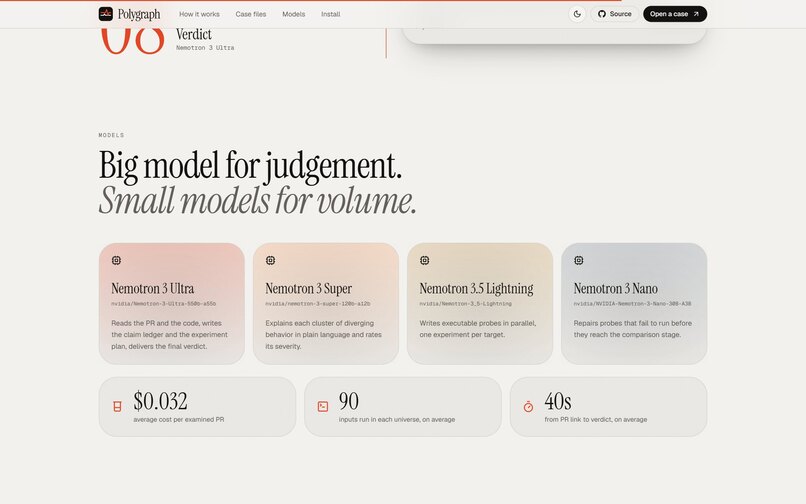Image resolution: width=806 pixels, height=504 pixels.
Task: Click the chip icon on Nemotron 3 Super card
Action: click(270, 260)
